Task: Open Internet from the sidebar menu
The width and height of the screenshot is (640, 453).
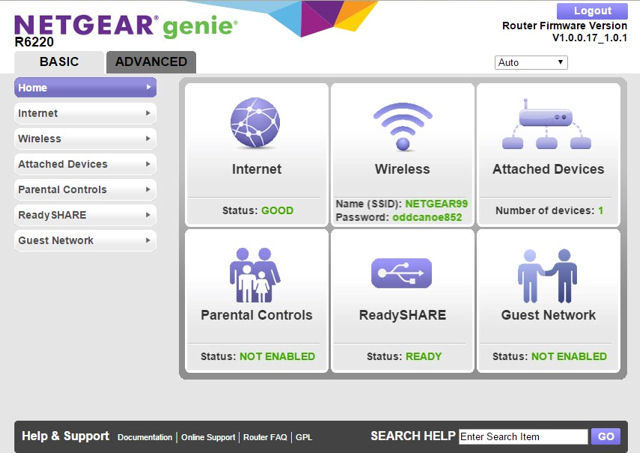Action: pos(85,113)
